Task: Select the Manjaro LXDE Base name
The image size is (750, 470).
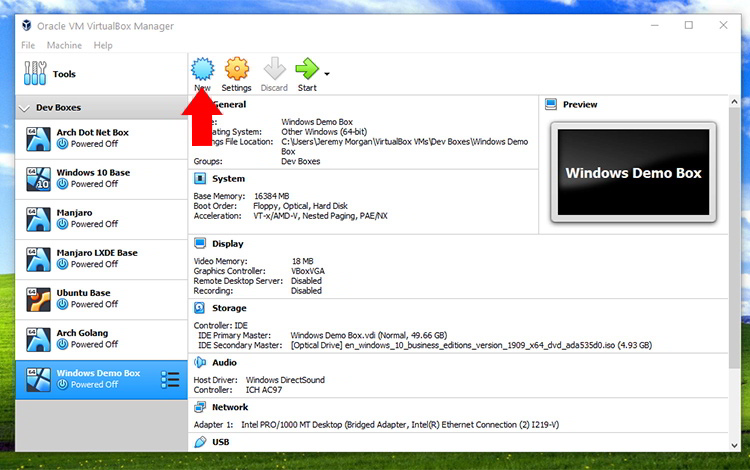Action: (97, 253)
